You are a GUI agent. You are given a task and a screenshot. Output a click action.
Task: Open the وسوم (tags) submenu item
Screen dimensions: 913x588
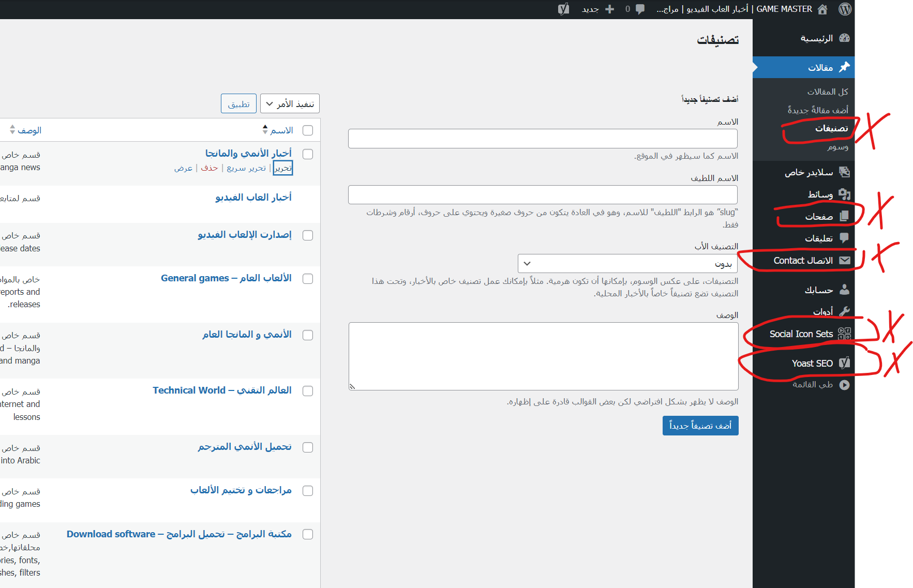coord(837,147)
